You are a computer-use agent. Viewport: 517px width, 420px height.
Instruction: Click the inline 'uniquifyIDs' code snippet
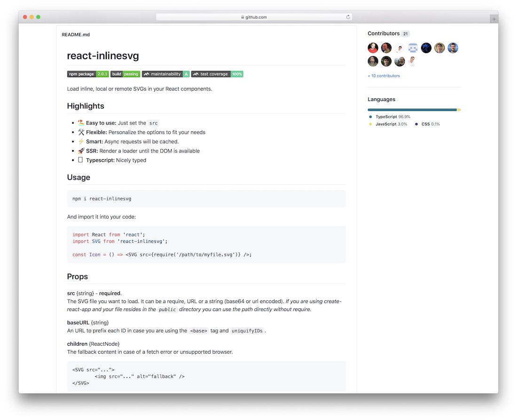pos(247,331)
